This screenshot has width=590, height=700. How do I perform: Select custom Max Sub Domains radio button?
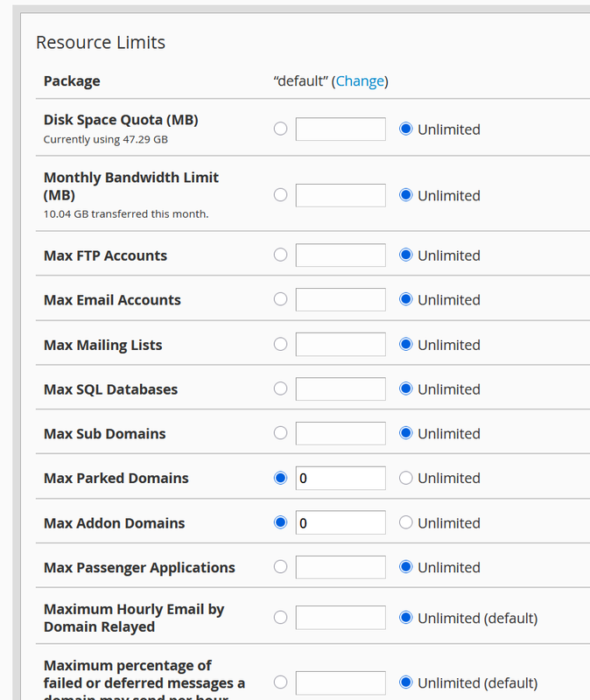pyautogui.click(x=280, y=433)
